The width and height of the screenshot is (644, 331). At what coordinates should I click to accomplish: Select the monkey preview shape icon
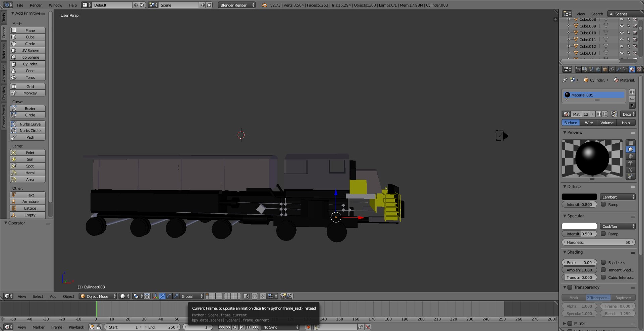click(631, 163)
